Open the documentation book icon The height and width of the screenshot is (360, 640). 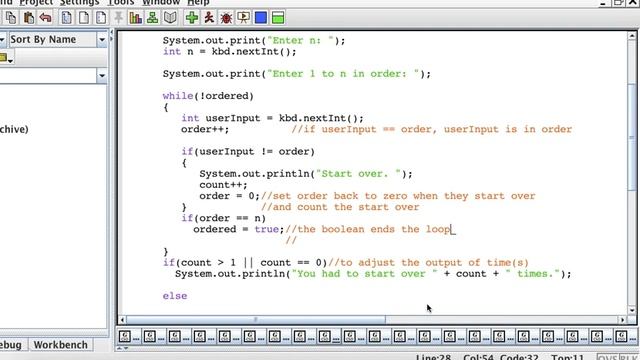[170, 18]
